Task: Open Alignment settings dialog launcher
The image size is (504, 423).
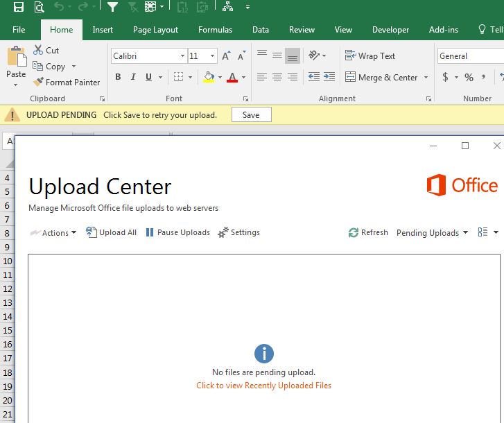Action: 428,99
